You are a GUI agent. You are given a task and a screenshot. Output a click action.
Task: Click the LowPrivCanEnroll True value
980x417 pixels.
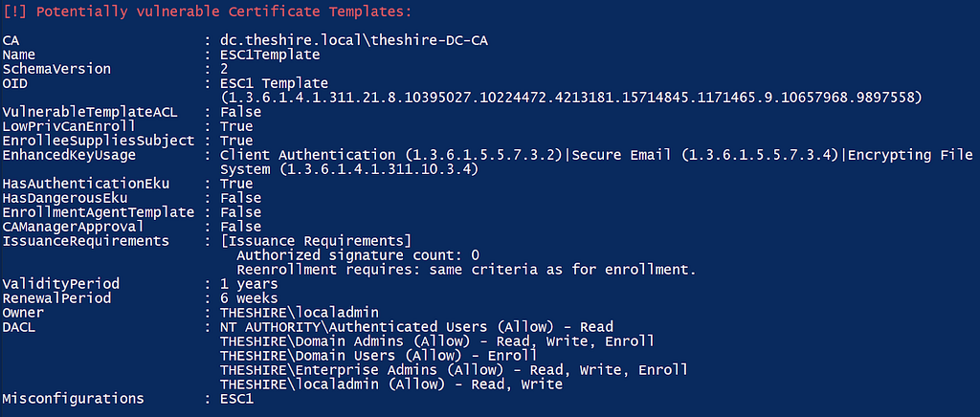click(236, 126)
